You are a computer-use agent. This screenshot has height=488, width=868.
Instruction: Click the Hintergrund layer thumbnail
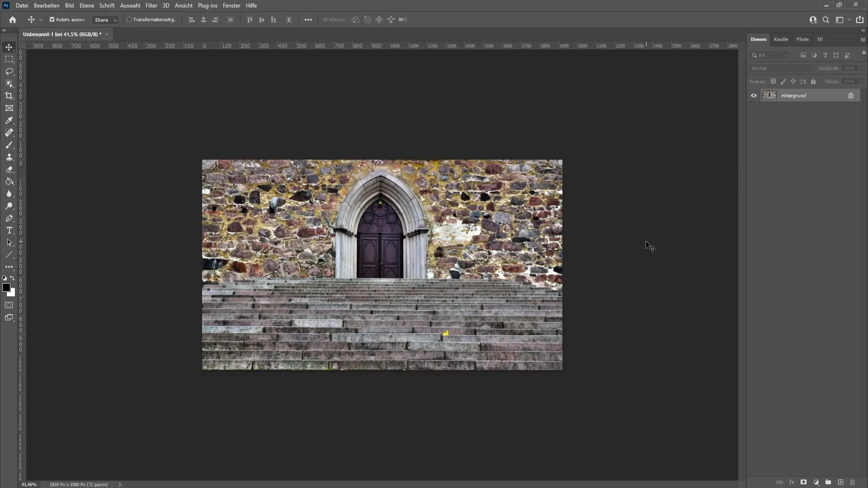tap(769, 95)
